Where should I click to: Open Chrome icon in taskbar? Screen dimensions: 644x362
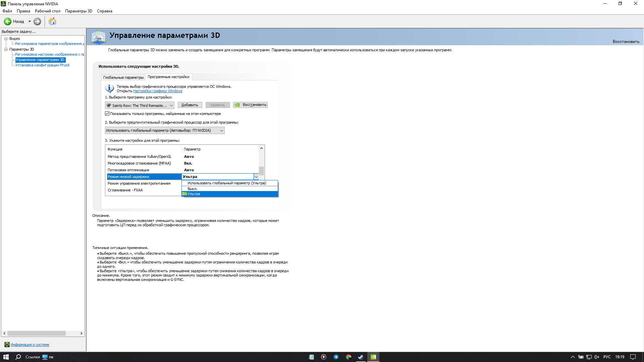pos(348,357)
